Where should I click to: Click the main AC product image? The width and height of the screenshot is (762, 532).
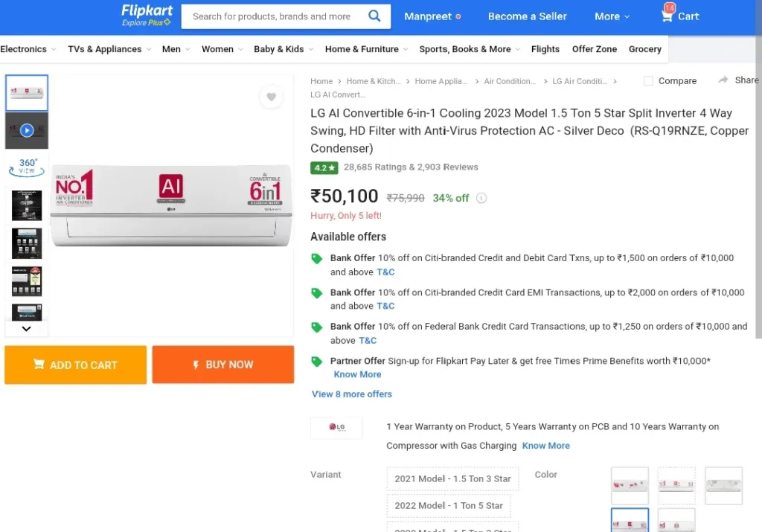pos(171,206)
